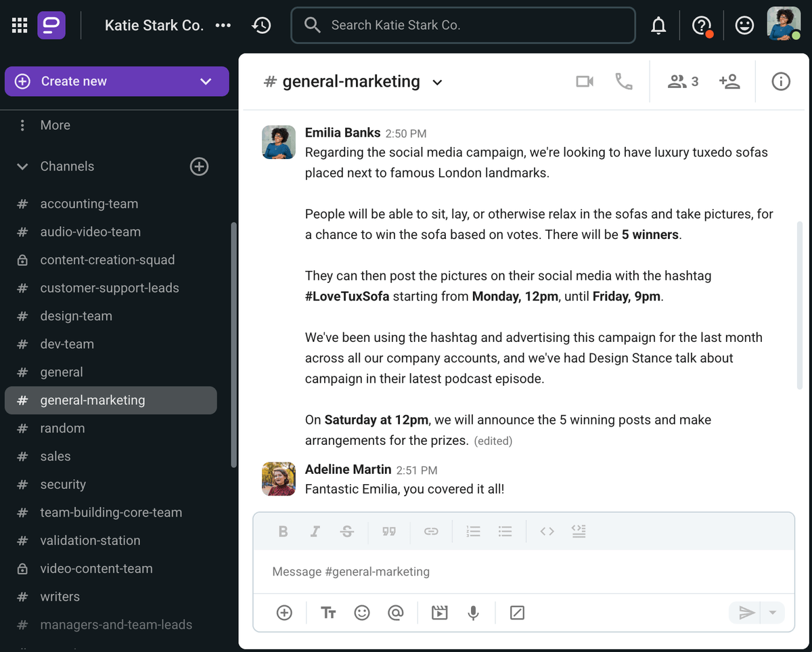Click the Adeline Martin sender name

click(348, 469)
